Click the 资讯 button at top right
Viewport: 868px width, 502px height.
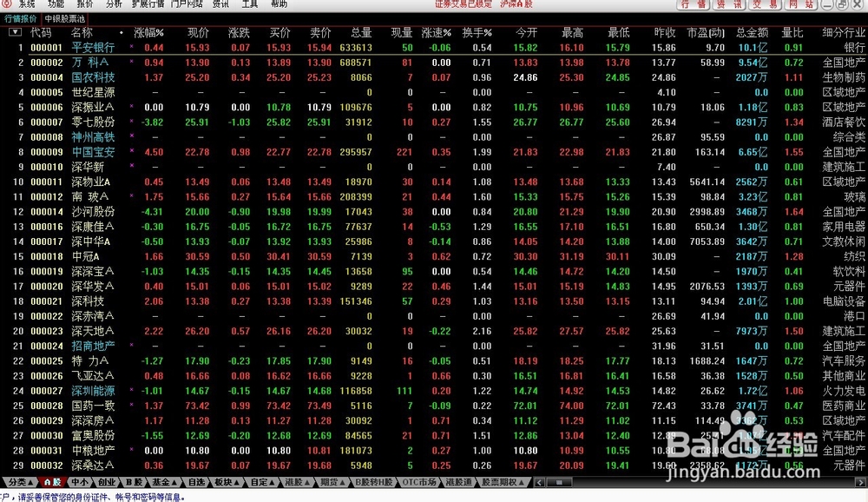pos(729,4)
